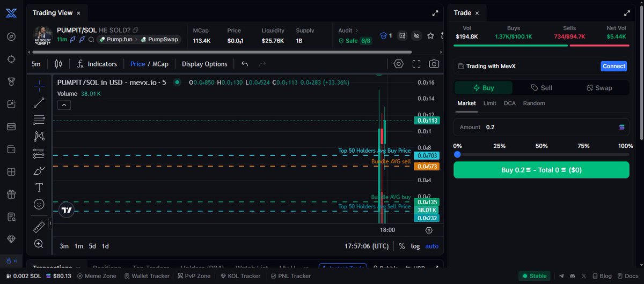Select the horizontal lines Fibonacci tool
The height and width of the screenshot is (284, 644).
point(39,119)
